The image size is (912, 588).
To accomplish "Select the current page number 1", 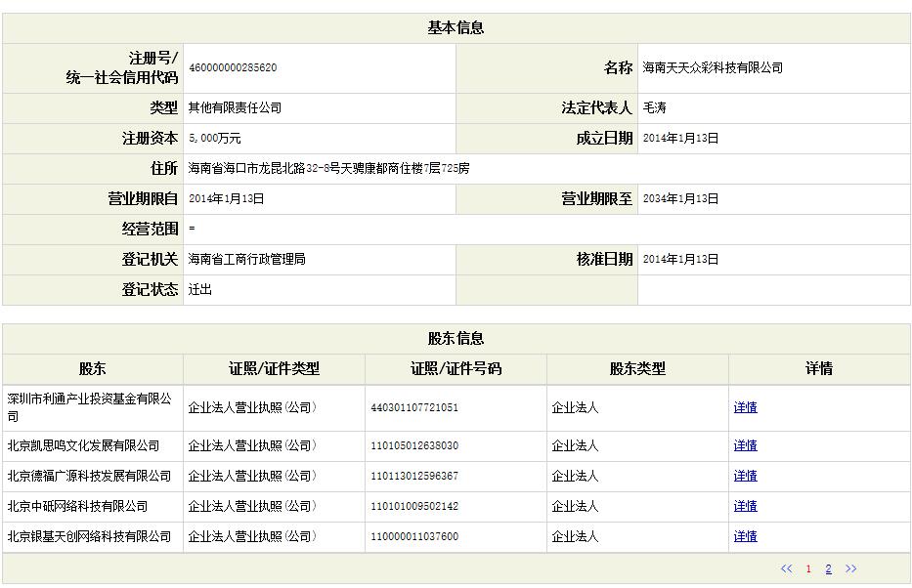I will coord(808,567).
